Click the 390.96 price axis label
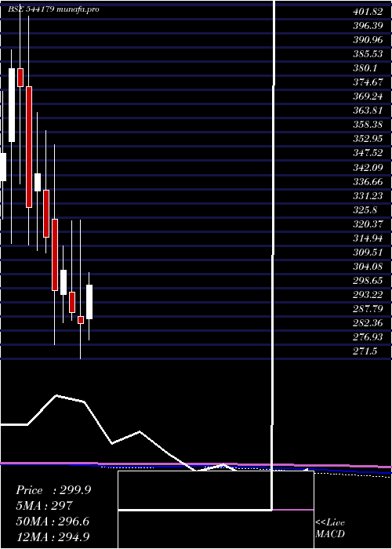This screenshot has height=549, width=392. [x=367, y=39]
